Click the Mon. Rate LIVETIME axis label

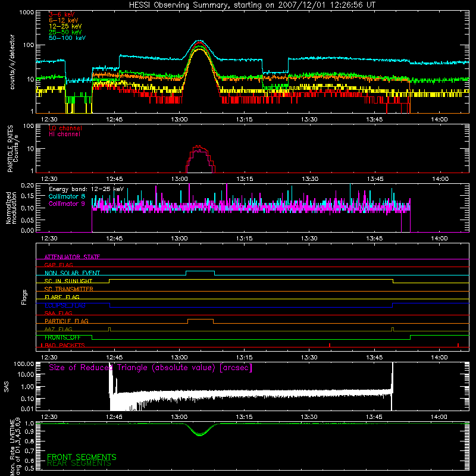(x=15, y=446)
